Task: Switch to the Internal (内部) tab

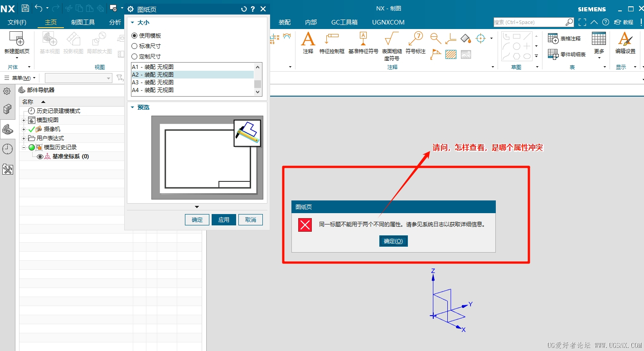Action: tap(311, 22)
